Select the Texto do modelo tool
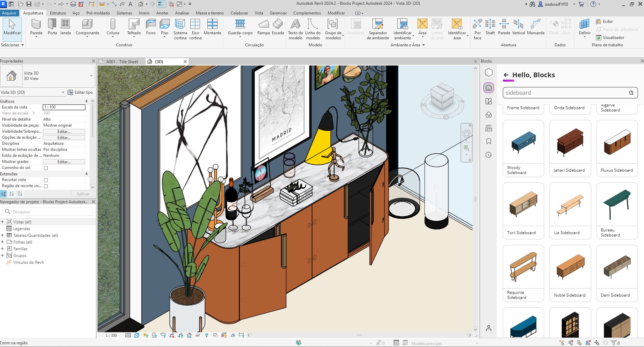 point(295,29)
